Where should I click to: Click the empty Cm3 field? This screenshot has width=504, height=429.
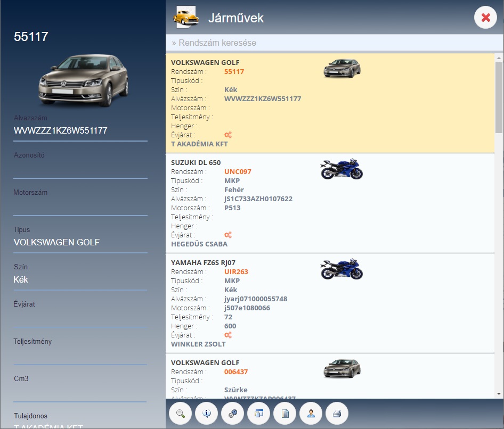[80, 392]
